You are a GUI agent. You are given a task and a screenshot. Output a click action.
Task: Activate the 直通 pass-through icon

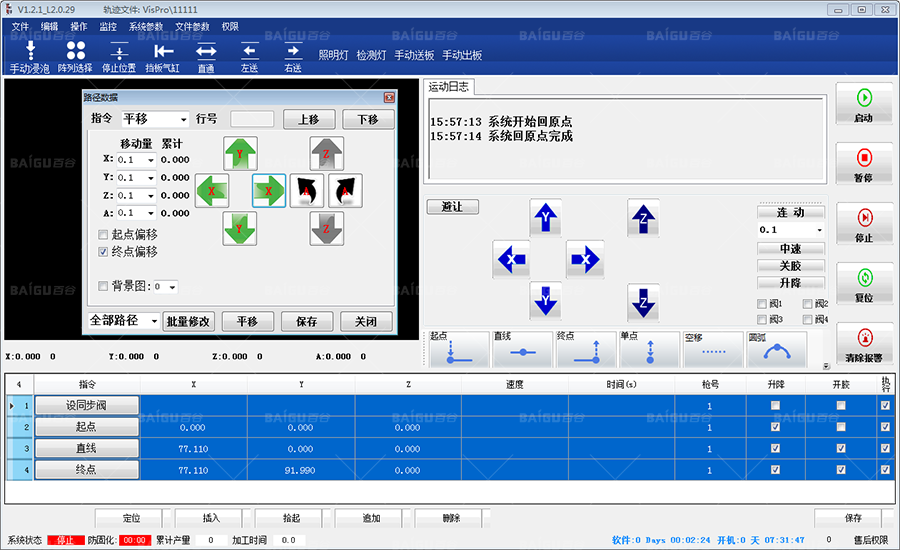click(x=206, y=57)
